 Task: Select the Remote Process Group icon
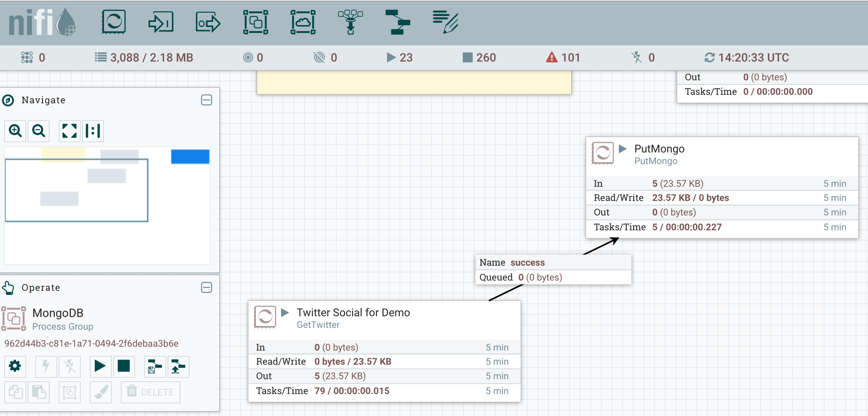tap(303, 22)
